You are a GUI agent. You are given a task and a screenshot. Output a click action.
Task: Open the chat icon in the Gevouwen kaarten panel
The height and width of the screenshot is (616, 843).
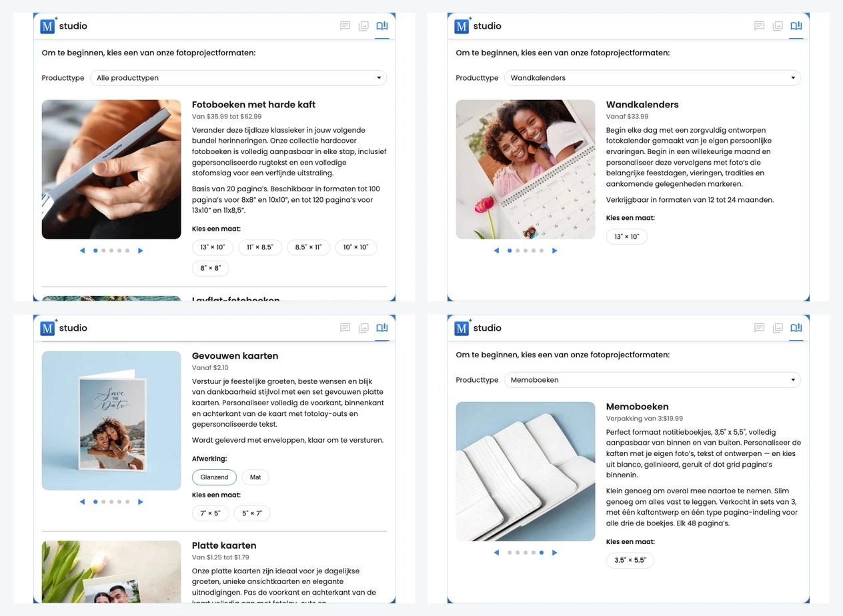(x=345, y=328)
